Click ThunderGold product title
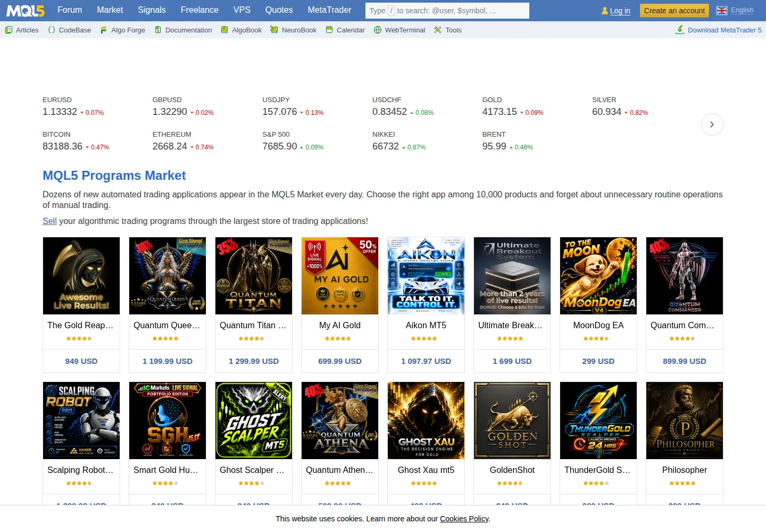 [x=598, y=470]
